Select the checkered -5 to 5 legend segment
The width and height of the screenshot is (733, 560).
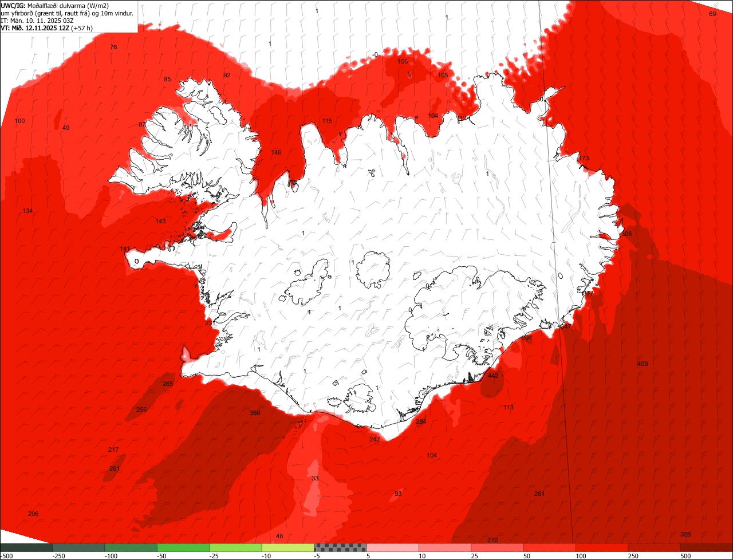[340, 547]
